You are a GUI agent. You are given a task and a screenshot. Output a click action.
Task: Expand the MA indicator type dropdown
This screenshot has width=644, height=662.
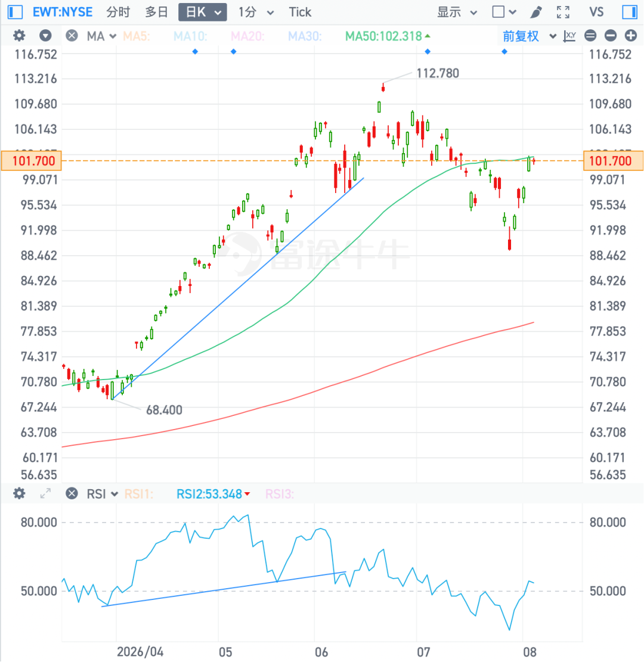(x=101, y=36)
